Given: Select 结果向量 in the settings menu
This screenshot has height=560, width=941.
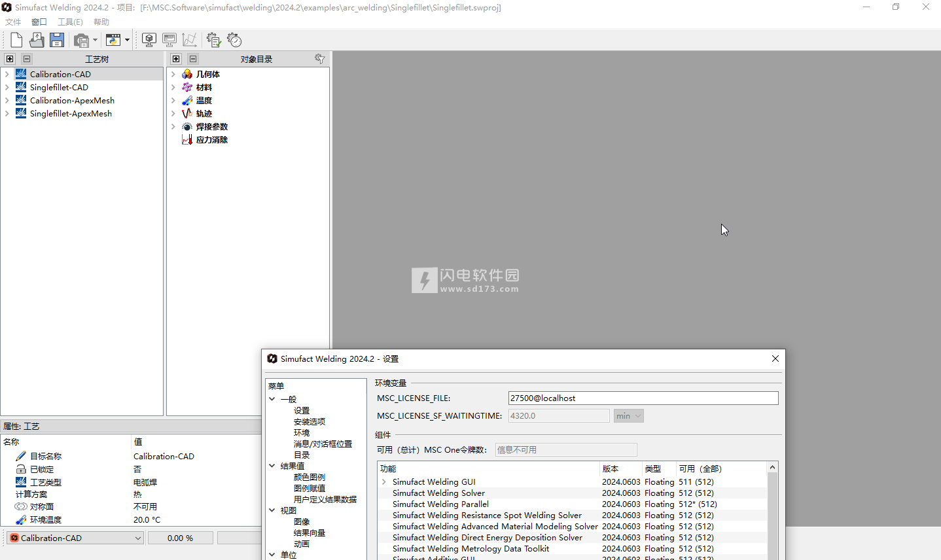Looking at the screenshot, I should coord(310,533).
